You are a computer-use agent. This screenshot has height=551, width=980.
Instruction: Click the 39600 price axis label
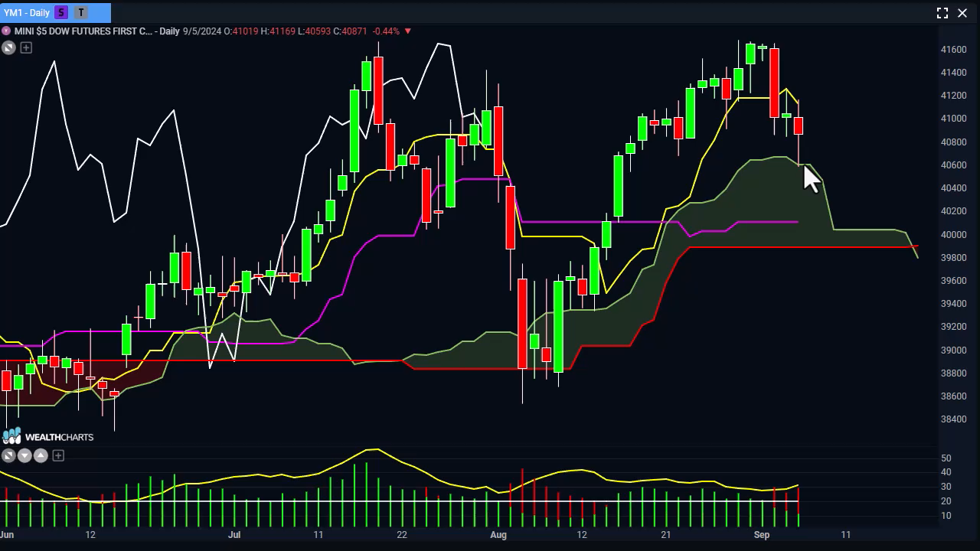[953, 281]
